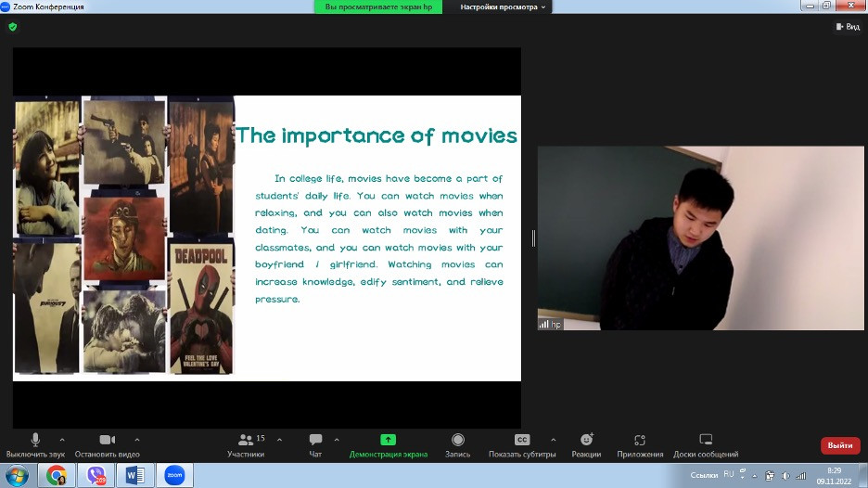868x488 pixels.
Task: Open the Настройки просмотра view options menu
Action: point(503,6)
